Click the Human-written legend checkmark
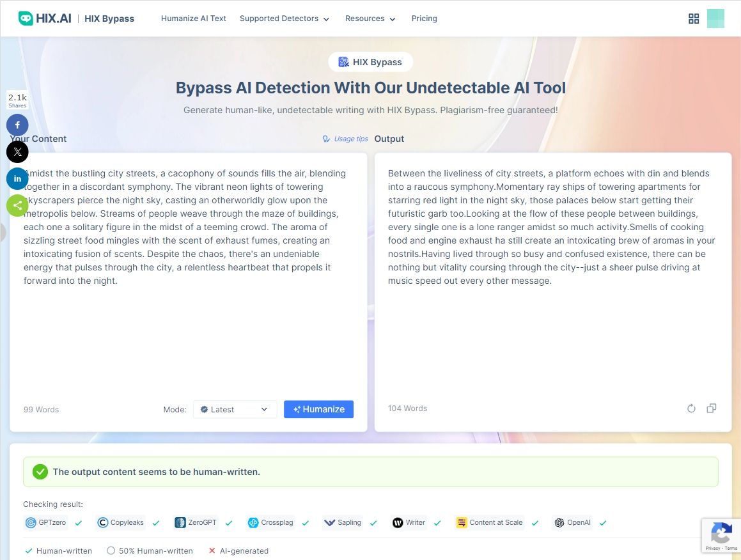Screen dimensions: 741x560 point(28,550)
